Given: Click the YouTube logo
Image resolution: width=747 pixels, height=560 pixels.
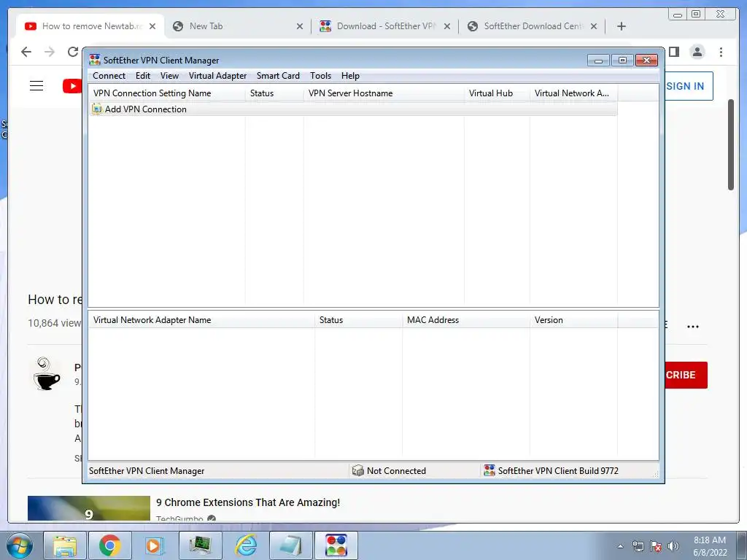Looking at the screenshot, I should [72, 86].
